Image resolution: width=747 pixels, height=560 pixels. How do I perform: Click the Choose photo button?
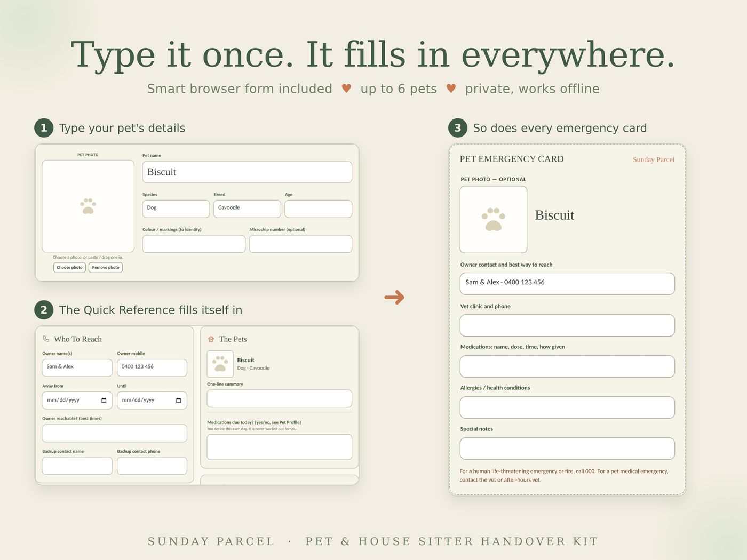(x=69, y=267)
